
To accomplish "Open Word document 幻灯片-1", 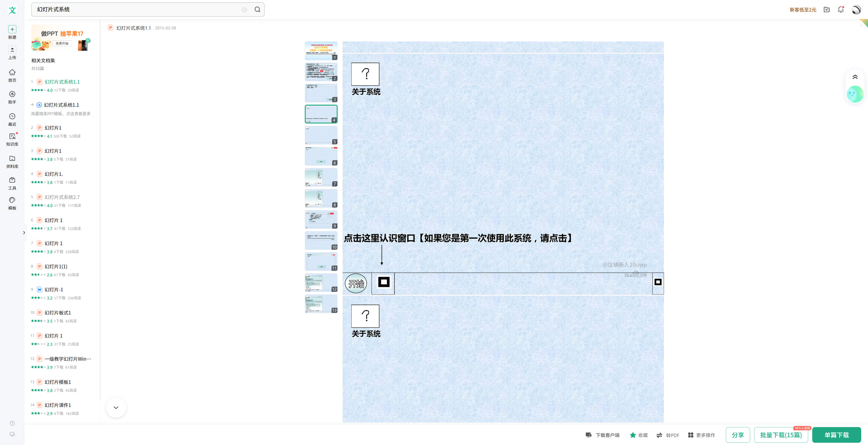I will (x=54, y=290).
